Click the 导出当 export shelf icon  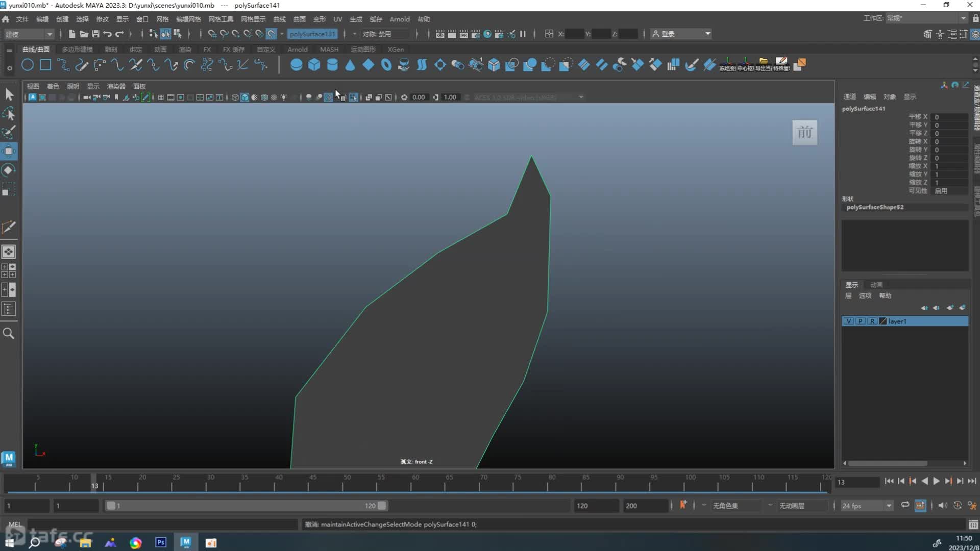coord(764,65)
